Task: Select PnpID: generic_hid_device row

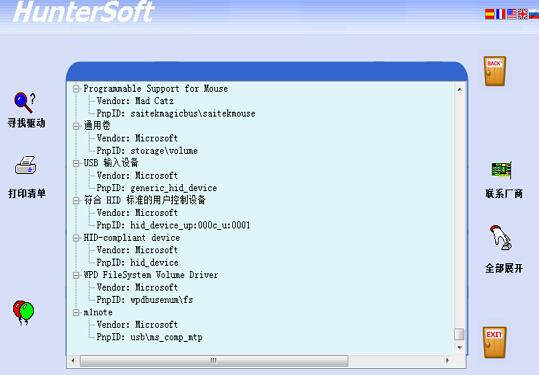Action: tap(156, 188)
